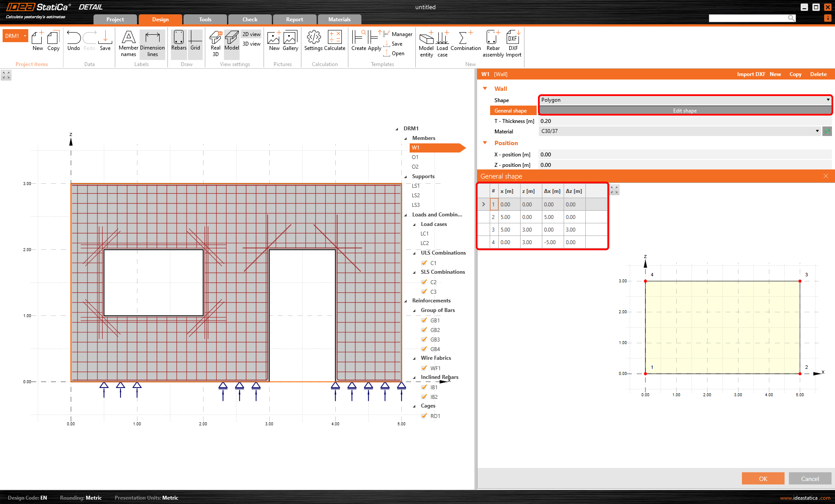The width and height of the screenshot is (835, 504).
Task: Collapse the Position section
Action: [485, 143]
